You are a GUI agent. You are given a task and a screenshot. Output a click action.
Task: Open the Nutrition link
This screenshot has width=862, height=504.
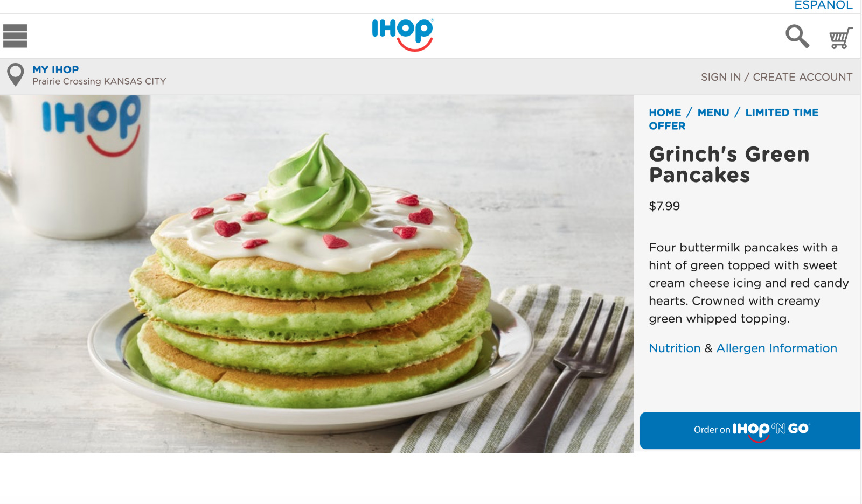675,348
